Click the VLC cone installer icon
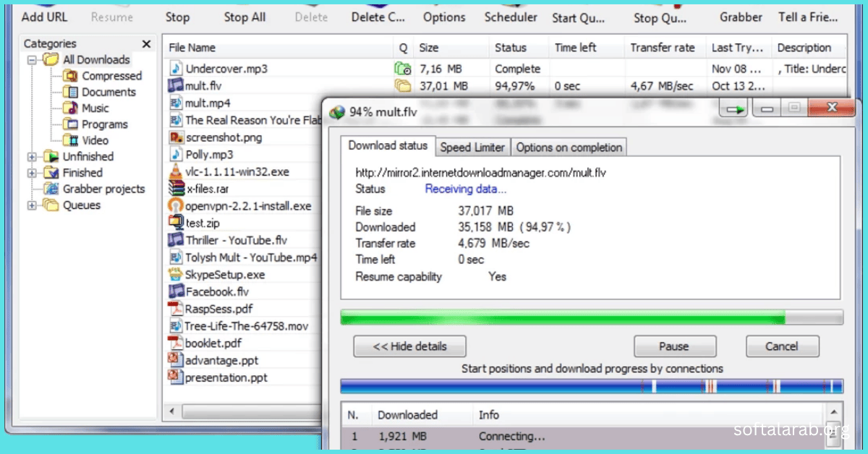The height and width of the screenshot is (454, 868). click(x=176, y=171)
